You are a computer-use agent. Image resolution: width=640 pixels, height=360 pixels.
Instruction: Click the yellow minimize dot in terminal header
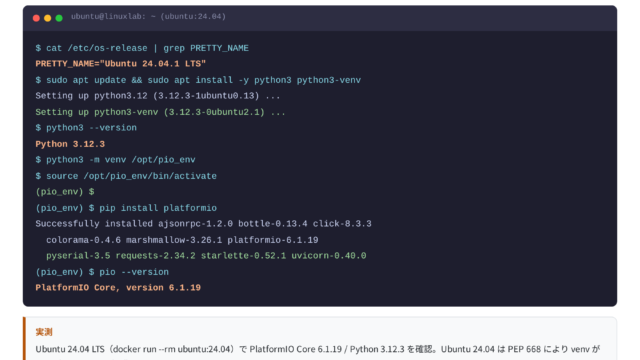coord(47,18)
